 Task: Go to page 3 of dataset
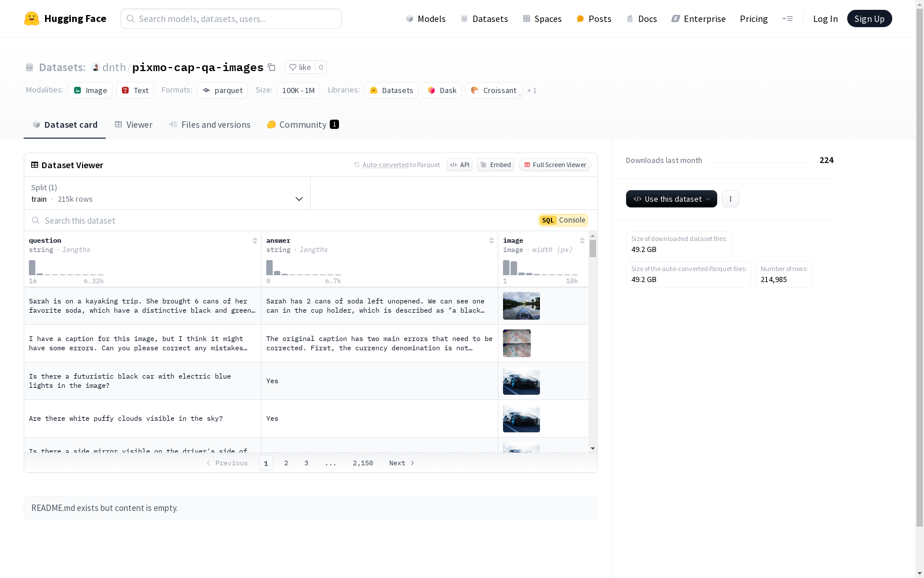306,463
